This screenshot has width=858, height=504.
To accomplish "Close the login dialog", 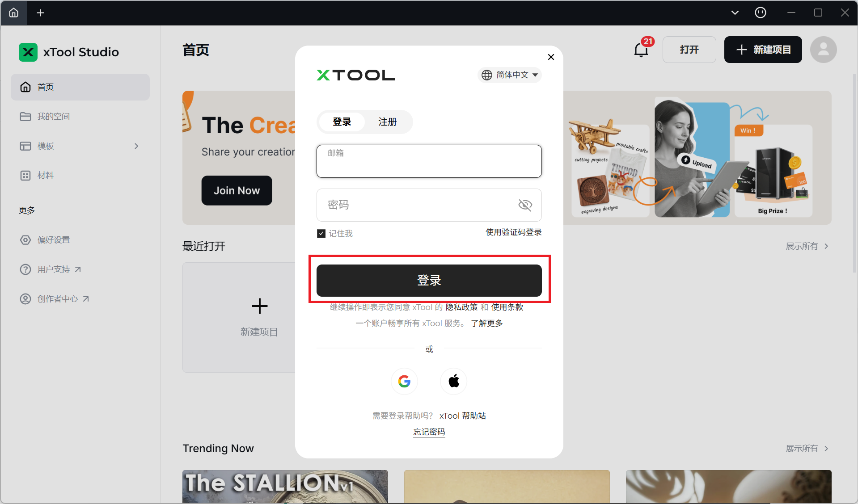I will coord(551,57).
